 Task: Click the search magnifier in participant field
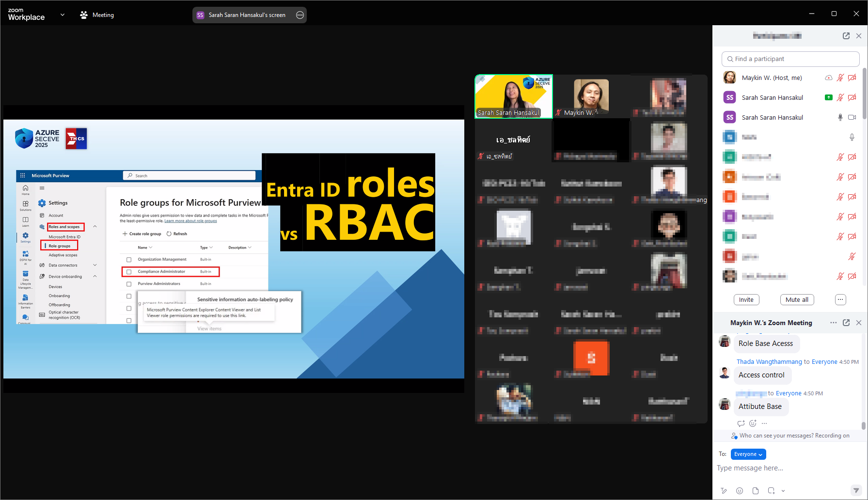(x=730, y=59)
